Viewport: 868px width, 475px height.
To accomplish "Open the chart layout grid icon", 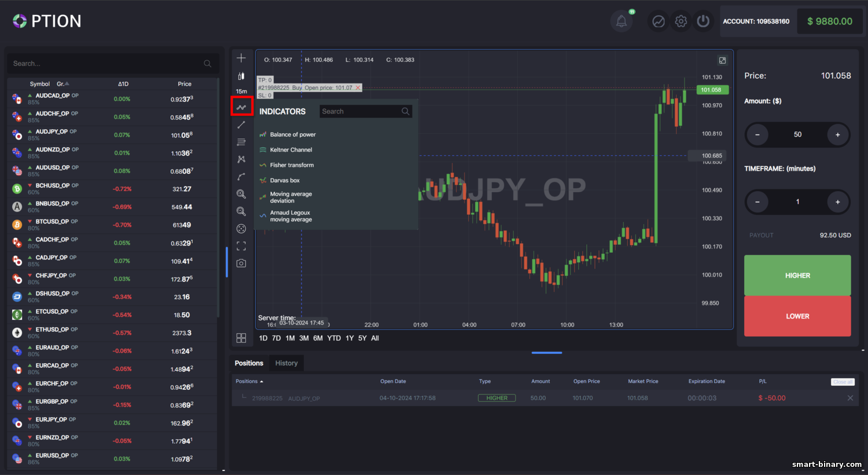I will tap(241, 338).
